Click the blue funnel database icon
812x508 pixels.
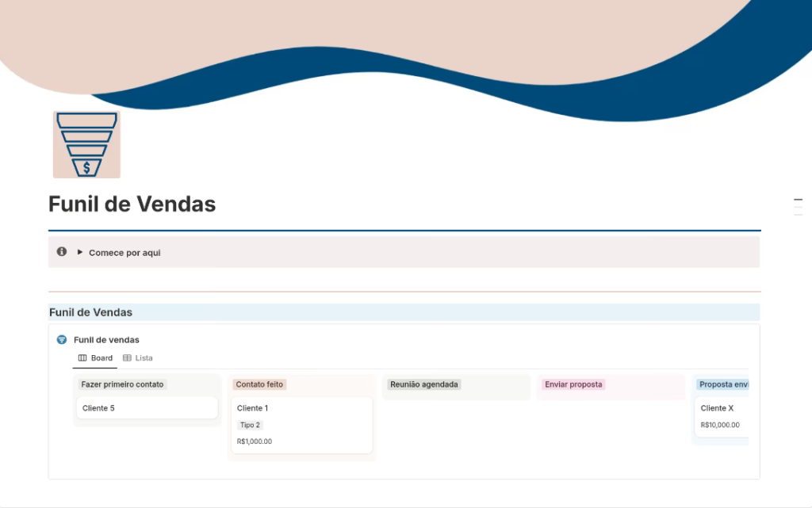[x=62, y=340]
